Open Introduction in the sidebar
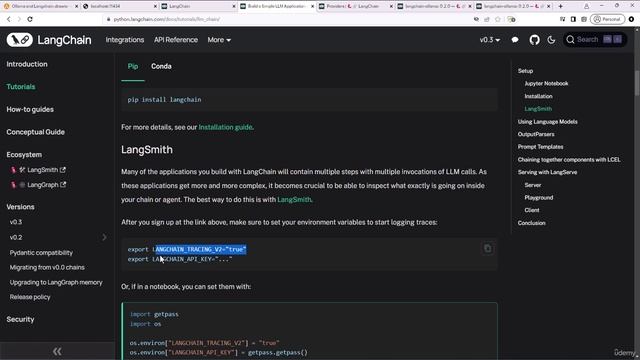This screenshot has width=640, height=360. click(27, 64)
